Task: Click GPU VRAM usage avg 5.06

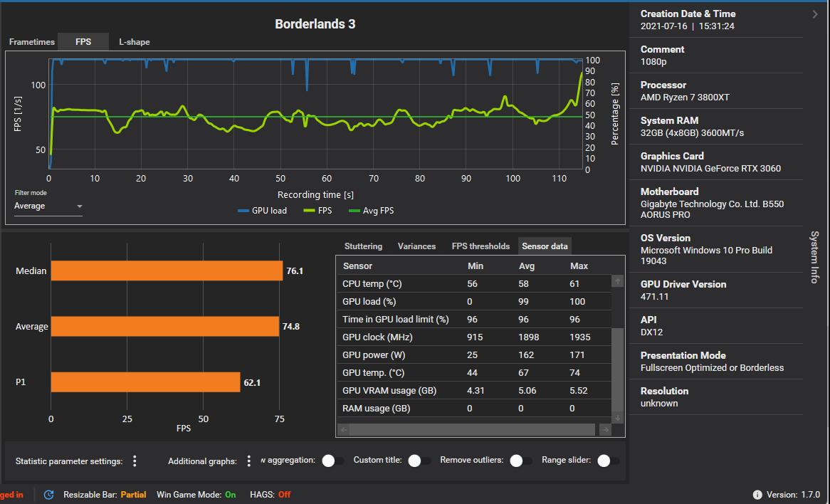Action: pyautogui.click(x=527, y=391)
